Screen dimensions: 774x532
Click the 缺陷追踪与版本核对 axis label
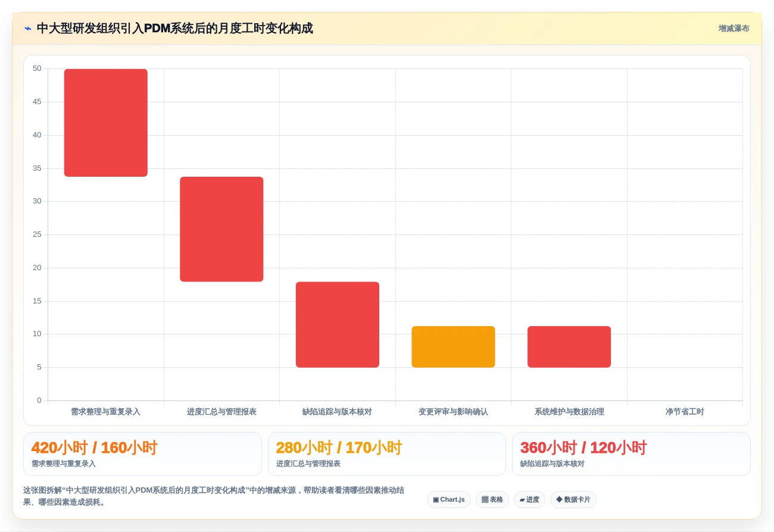337,412
